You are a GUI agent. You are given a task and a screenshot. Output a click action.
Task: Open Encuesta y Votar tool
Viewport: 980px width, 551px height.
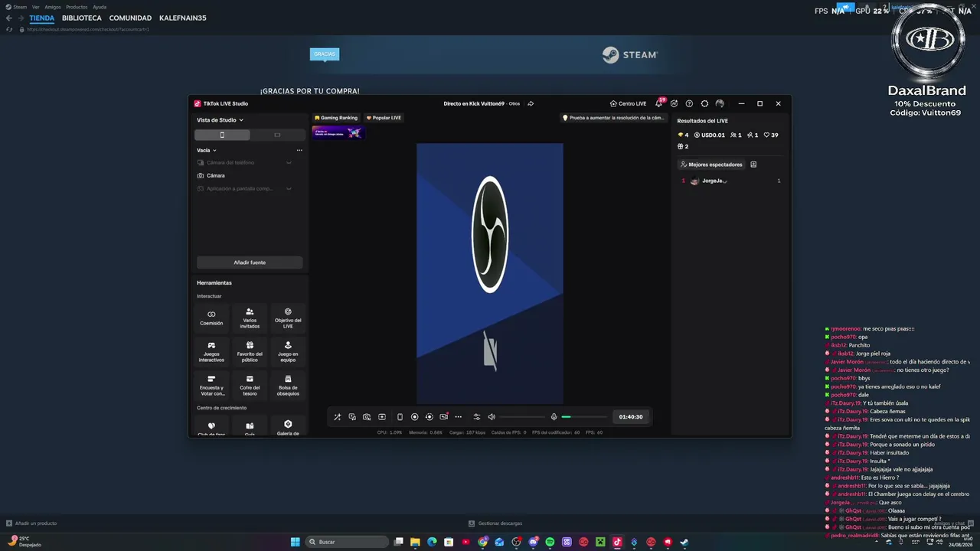pyautogui.click(x=211, y=385)
